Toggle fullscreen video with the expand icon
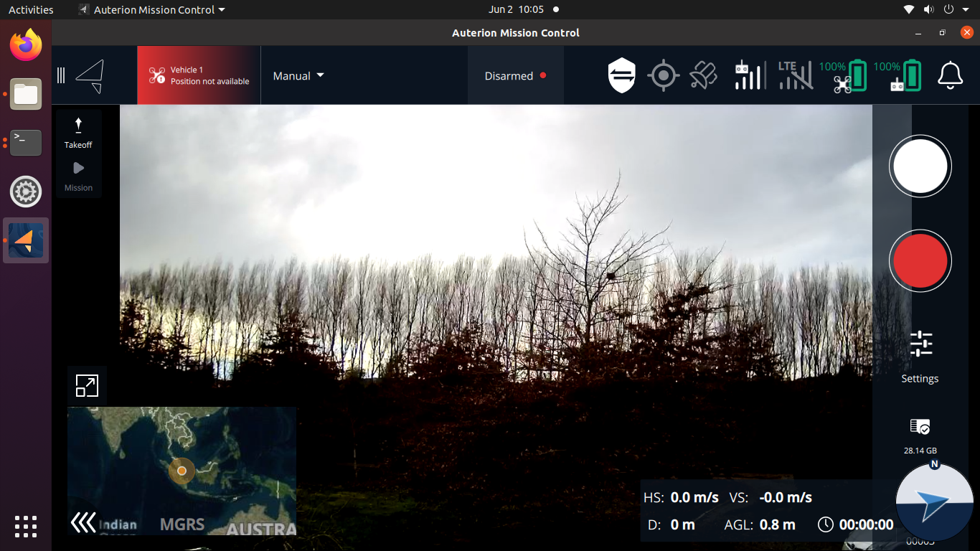The width and height of the screenshot is (980, 551). pyautogui.click(x=86, y=385)
